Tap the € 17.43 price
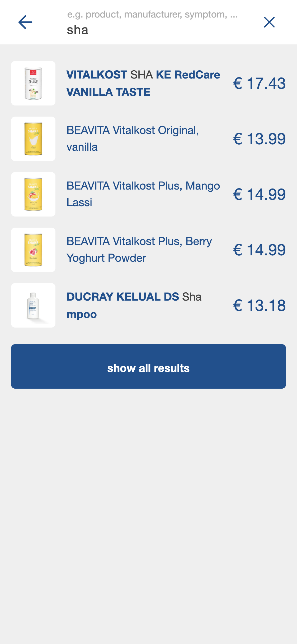This screenshot has height=644, width=297. click(x=259, y=83)
